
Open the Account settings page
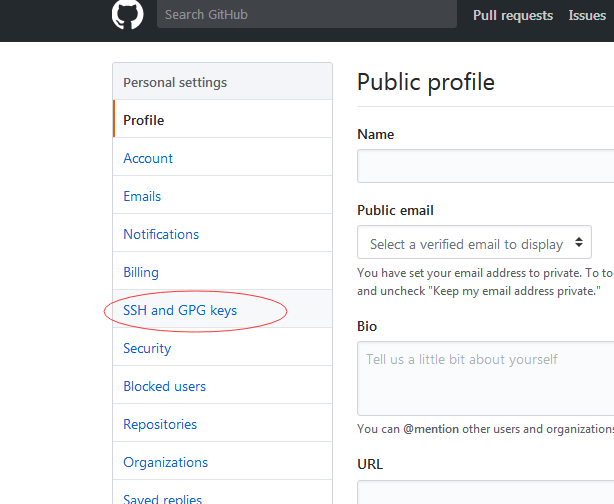(148, 158)
